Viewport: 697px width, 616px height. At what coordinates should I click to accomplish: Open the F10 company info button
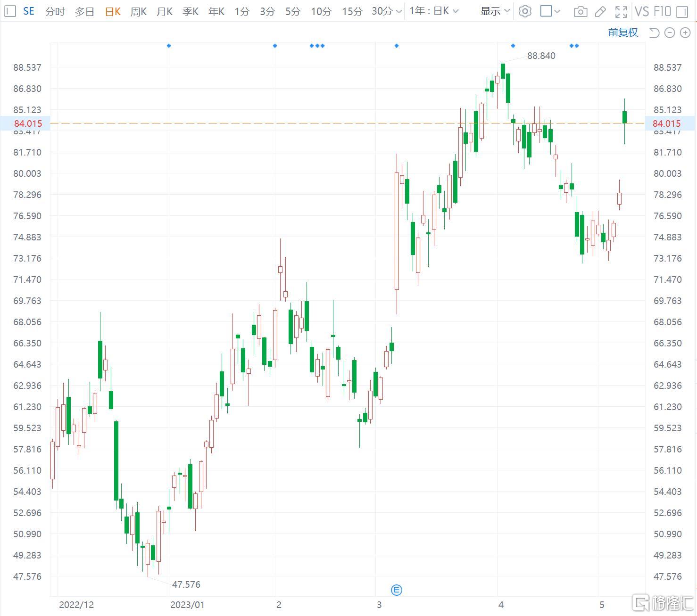point(662,11)
